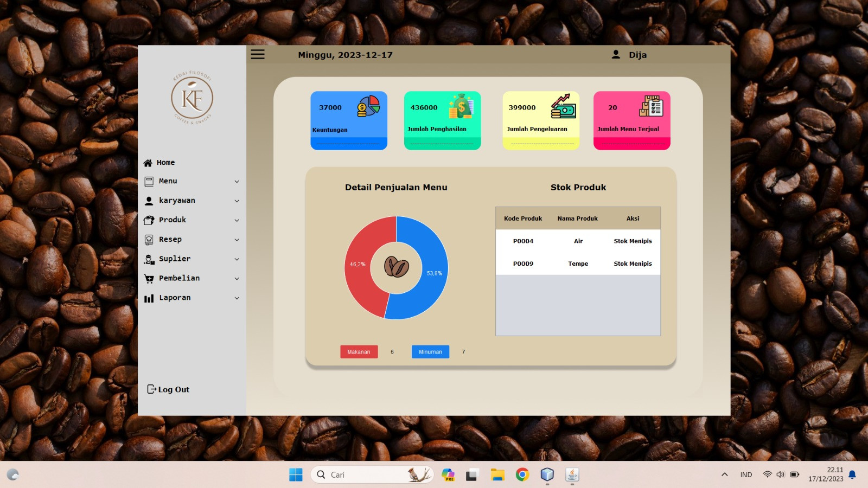
Task: Click the Jumlah Pengeluaran cash icon
Action: coord(563,106)
